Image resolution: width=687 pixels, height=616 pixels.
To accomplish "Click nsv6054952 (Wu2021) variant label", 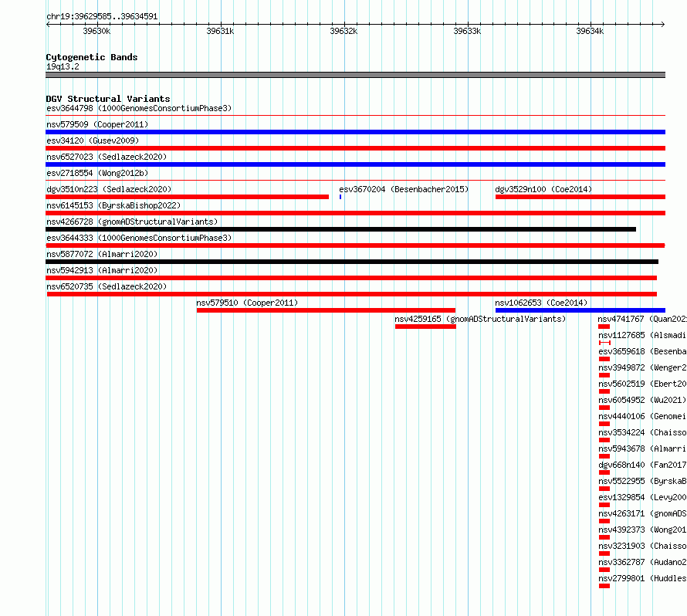I will pos(642,400).
